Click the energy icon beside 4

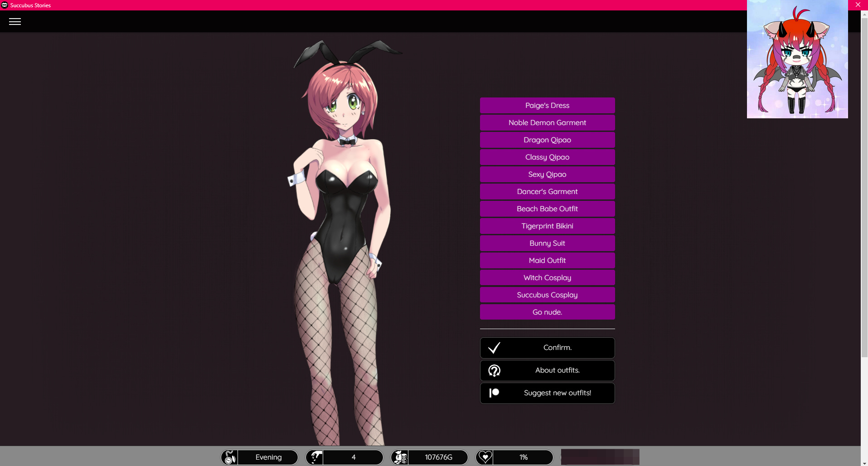pyautogui.click(x=315, y=457)
